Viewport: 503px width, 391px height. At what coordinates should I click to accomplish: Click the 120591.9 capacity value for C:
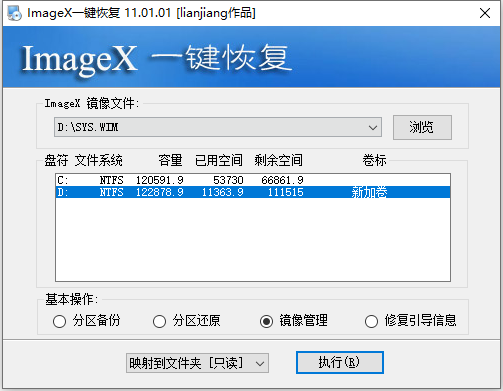pos(160,180)
